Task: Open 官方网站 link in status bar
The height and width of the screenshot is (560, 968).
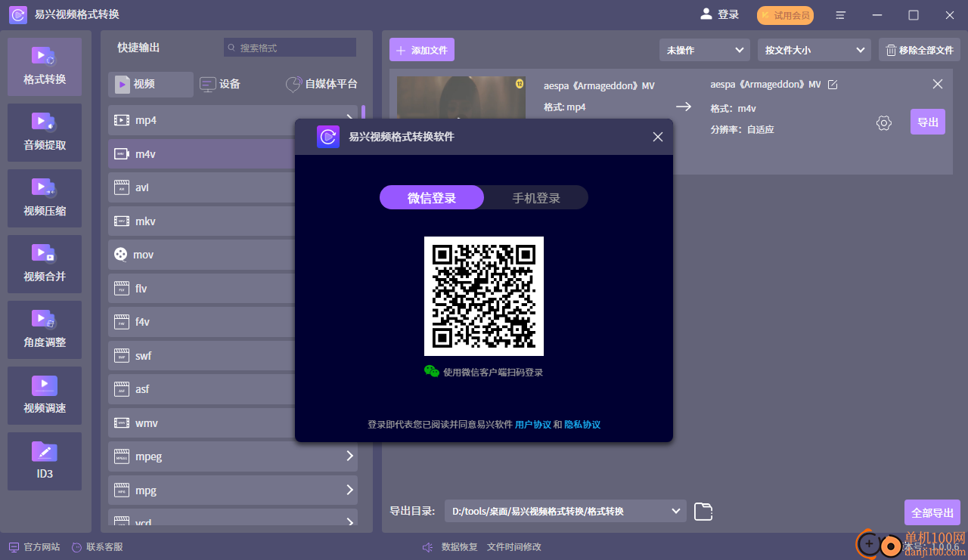Action: coord(35,547)
